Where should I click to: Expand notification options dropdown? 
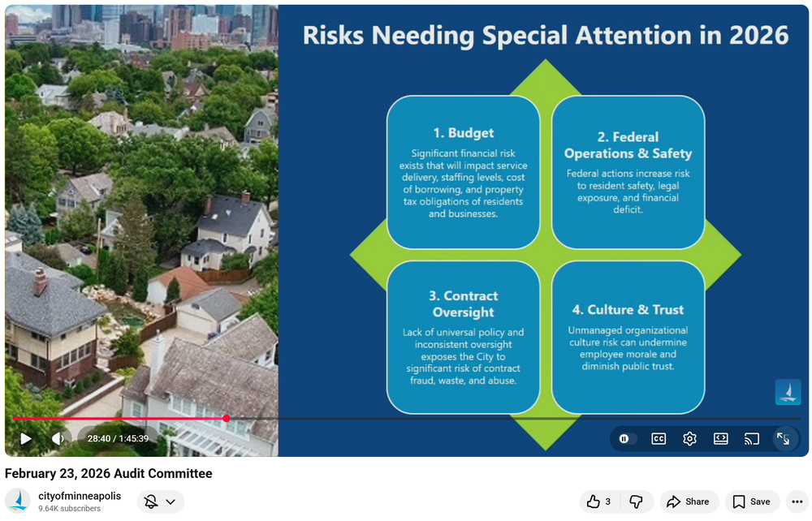click(160, 502)
